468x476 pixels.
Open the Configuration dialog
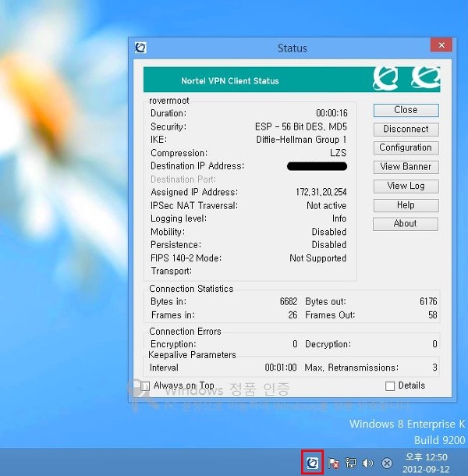pos(406,147)
